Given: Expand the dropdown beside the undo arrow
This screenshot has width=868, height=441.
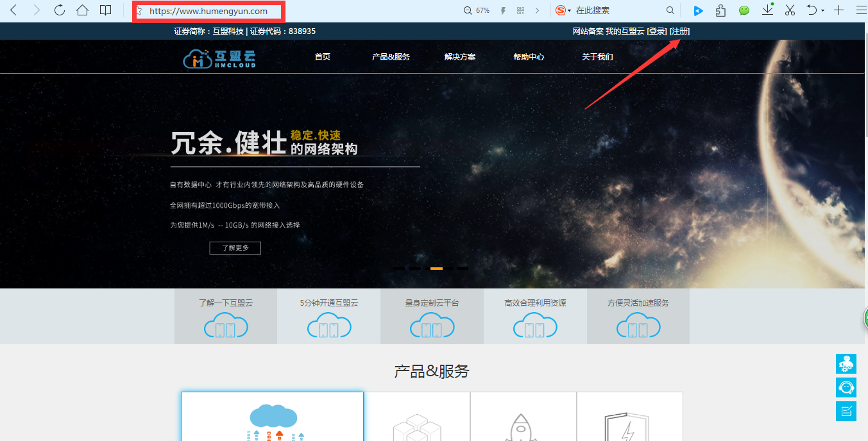Looking at the screenshot, I should click(x=822, y=11).
